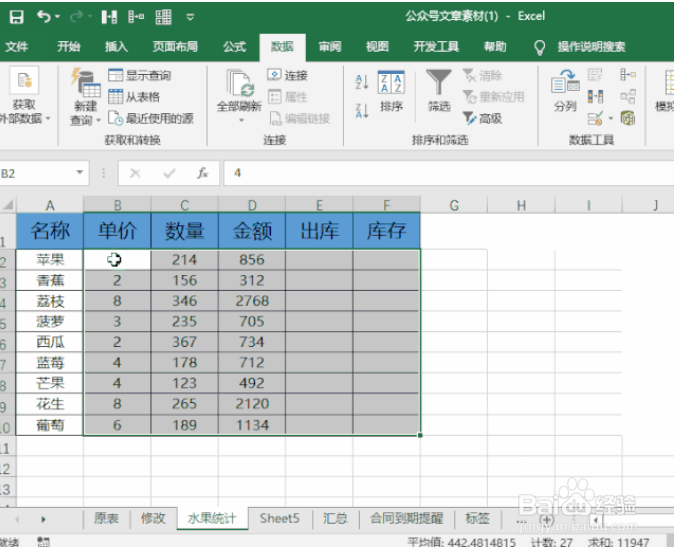The width and height of the screenshot is (676, 550).
Task: Switch to the Sheet5 sheet tab
Action: (x=279, y=519)
